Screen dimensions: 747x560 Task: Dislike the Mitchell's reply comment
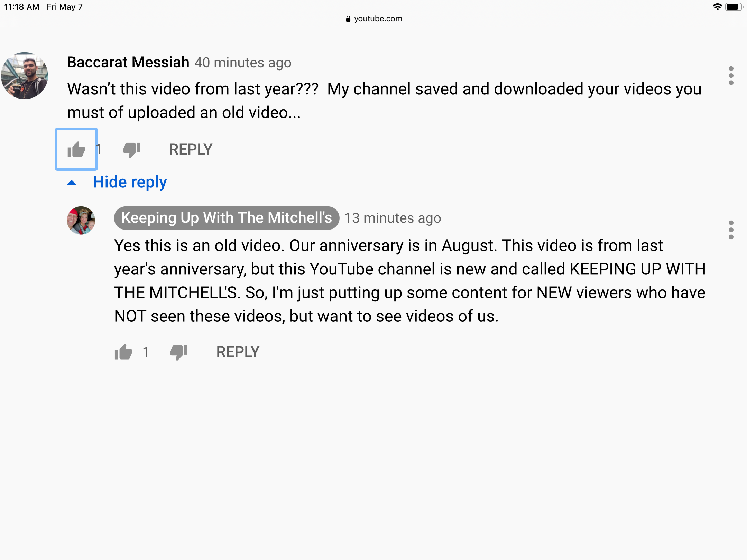click(x=179, y=352)
